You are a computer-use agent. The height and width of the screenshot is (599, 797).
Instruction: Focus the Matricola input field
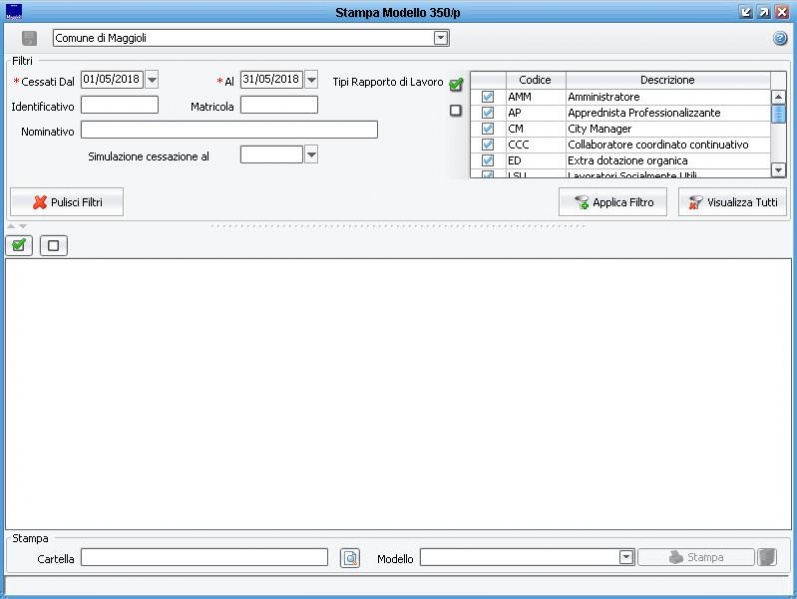(x=279, y=105)
